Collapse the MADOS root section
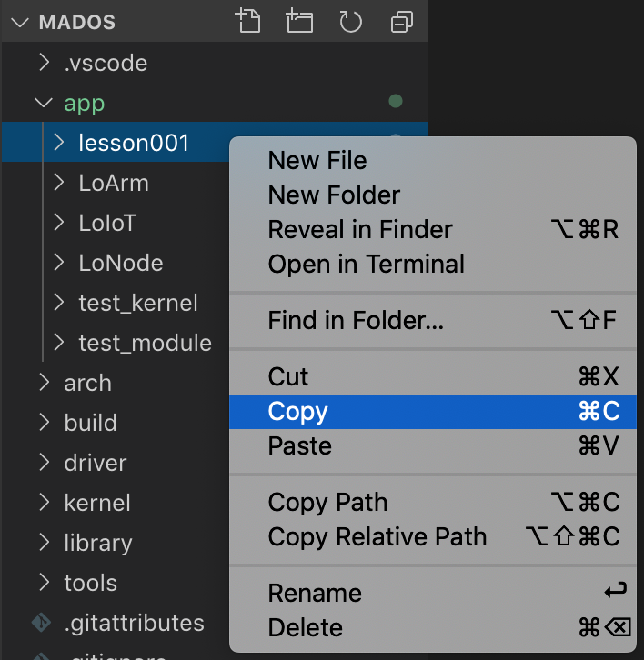The image size is (644, 660). pos(19,22)
